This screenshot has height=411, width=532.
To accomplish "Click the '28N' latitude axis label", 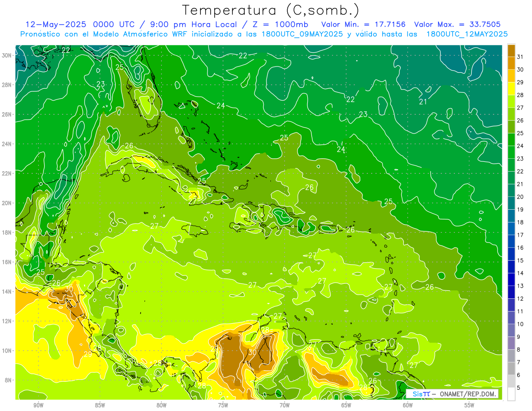I will [x=7, y=85].
